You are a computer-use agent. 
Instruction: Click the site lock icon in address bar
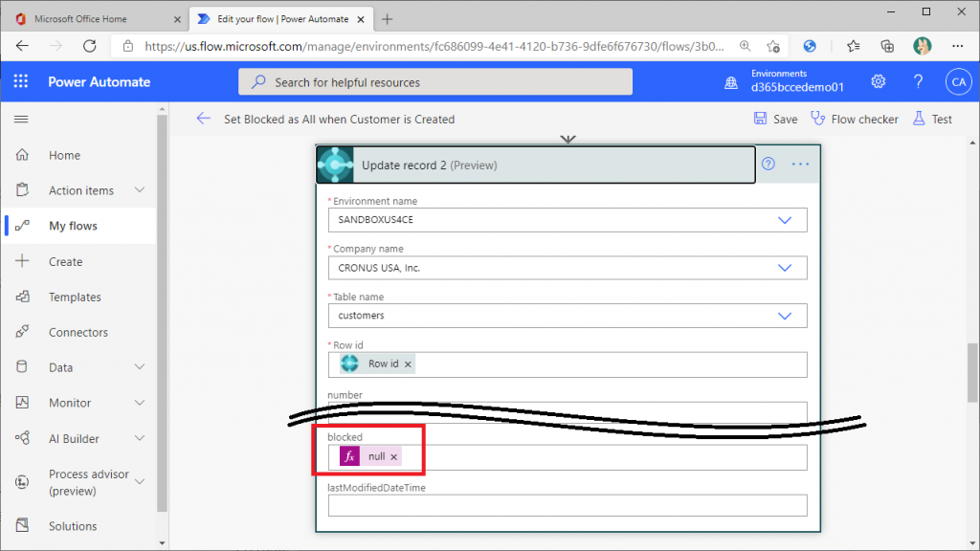click(128, 46)
